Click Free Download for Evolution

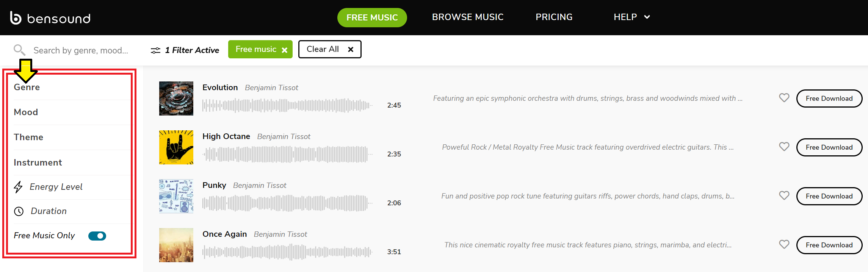click(829, 98)
